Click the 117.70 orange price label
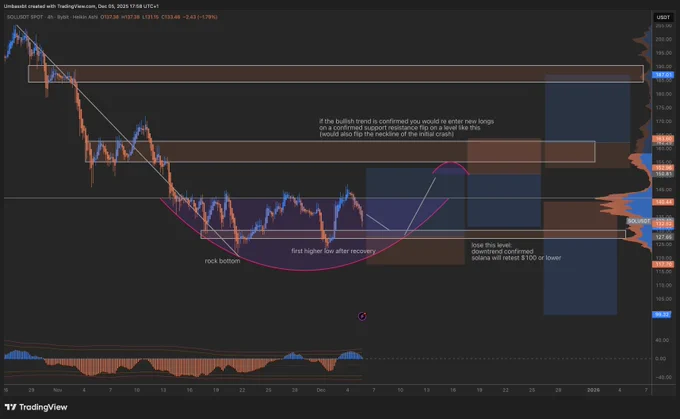 pos(664,264)
